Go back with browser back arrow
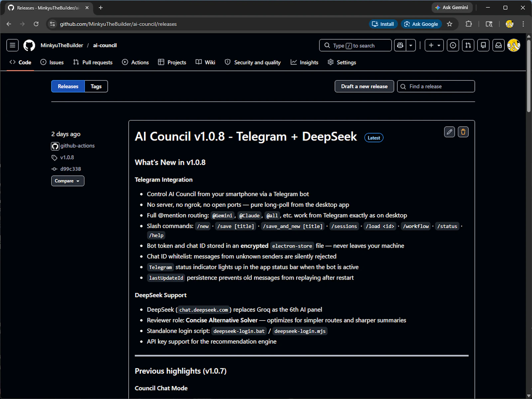Viewport: 532px width, 399px height. pos(9,24)
